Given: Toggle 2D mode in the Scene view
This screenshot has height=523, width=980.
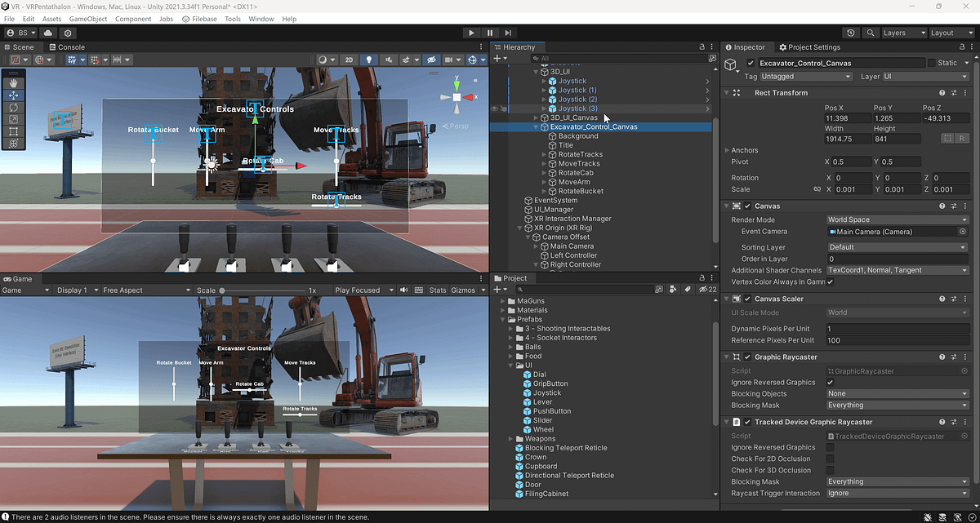Looking at the screenshot, I should 347,60.
